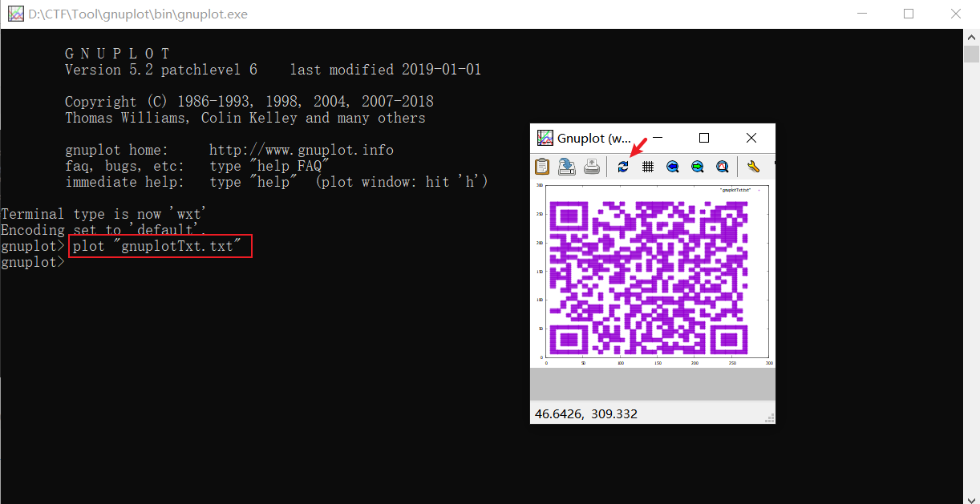980x504 pixels.
Task: Export the plot to a file
Action: (x=566, y=166)
